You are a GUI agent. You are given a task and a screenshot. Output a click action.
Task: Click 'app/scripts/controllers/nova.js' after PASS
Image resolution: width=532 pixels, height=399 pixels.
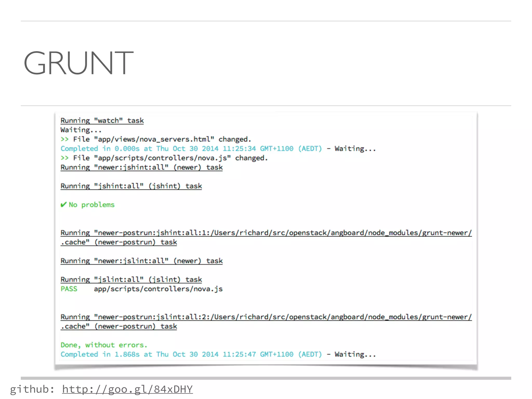point(158,289)
